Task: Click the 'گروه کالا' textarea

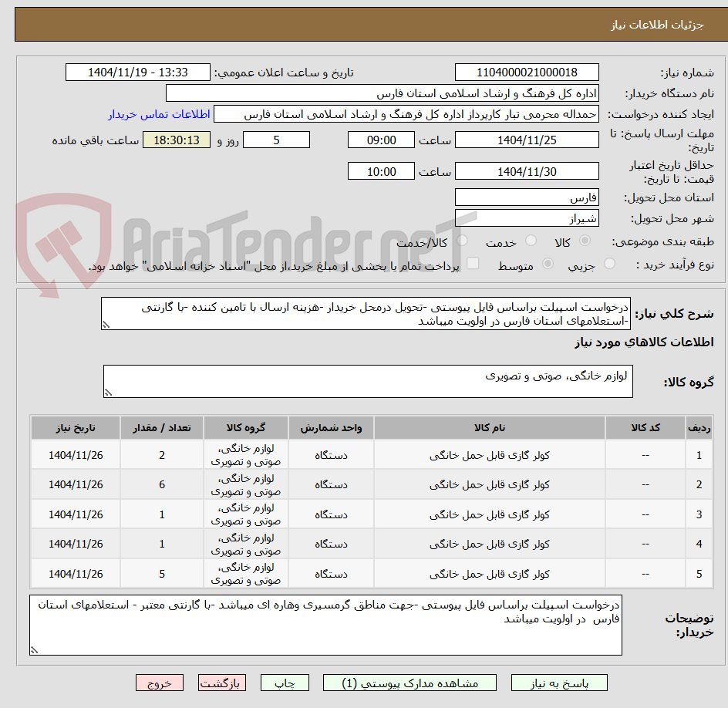Action: pos(368,381)
